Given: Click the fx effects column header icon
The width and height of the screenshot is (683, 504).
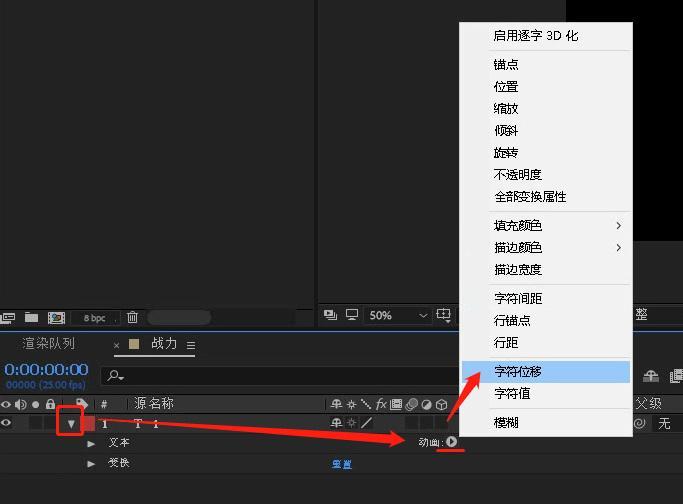Looking at the screenshot, I should pyautogui.click(x=381, y=404).
